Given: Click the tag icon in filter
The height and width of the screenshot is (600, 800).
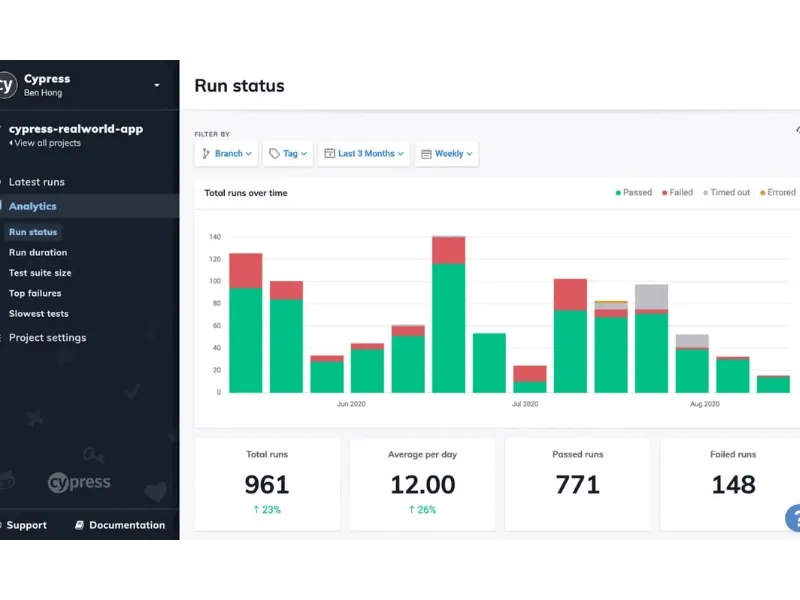Looking at the screenshot, I should point(274,154).
